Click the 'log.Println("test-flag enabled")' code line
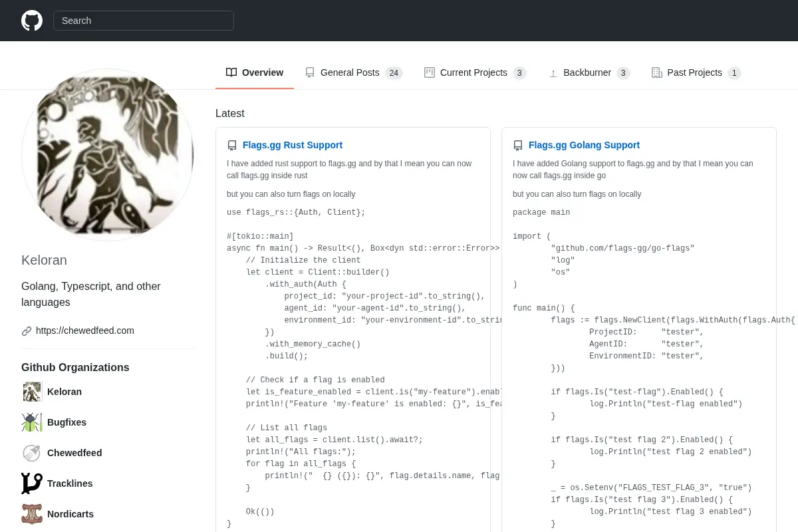Screen dimensions: 798x532 point(666,404)
